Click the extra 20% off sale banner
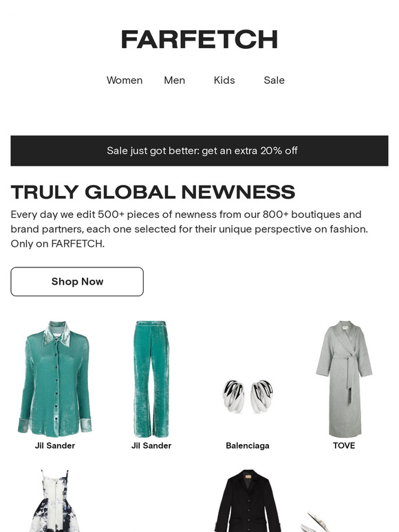This screenshot has height=532, width=399. tap(199, 151)
